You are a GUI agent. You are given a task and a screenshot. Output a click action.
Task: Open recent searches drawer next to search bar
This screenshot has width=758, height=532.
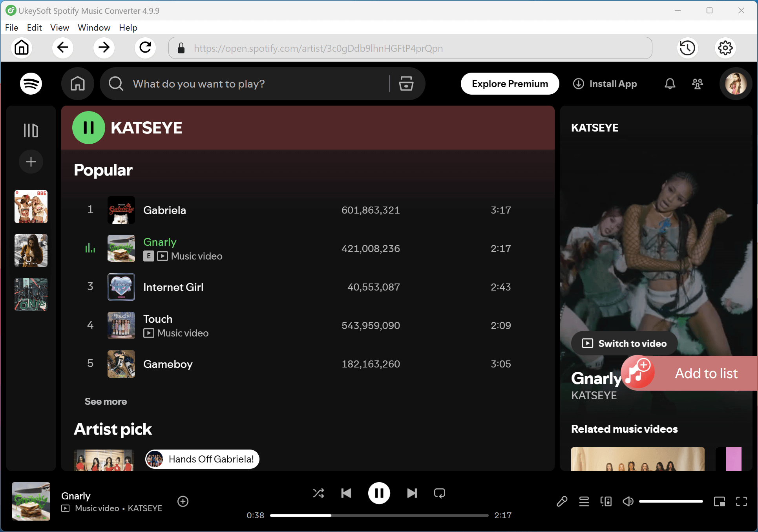(406, 84)
